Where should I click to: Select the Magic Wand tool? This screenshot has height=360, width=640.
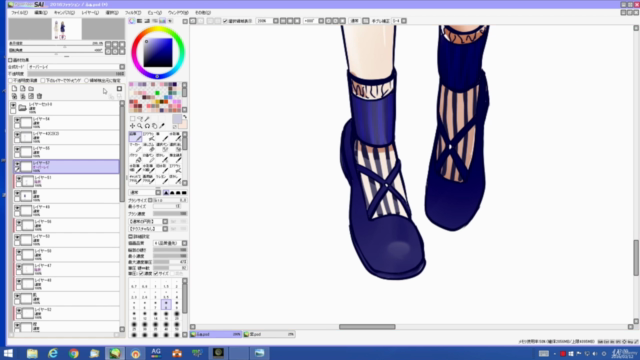pyautogui.click(x=147, y=119)
